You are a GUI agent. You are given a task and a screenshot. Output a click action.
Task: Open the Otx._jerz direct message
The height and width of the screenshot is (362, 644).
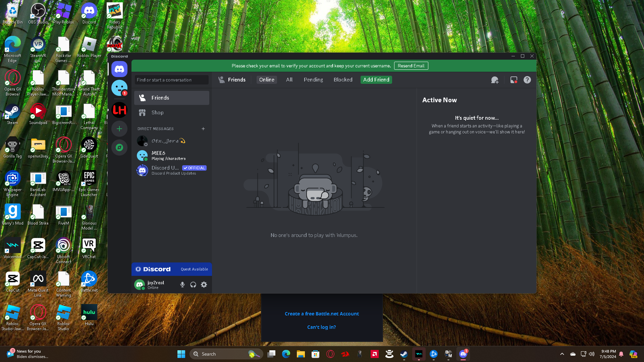[172, 141]
